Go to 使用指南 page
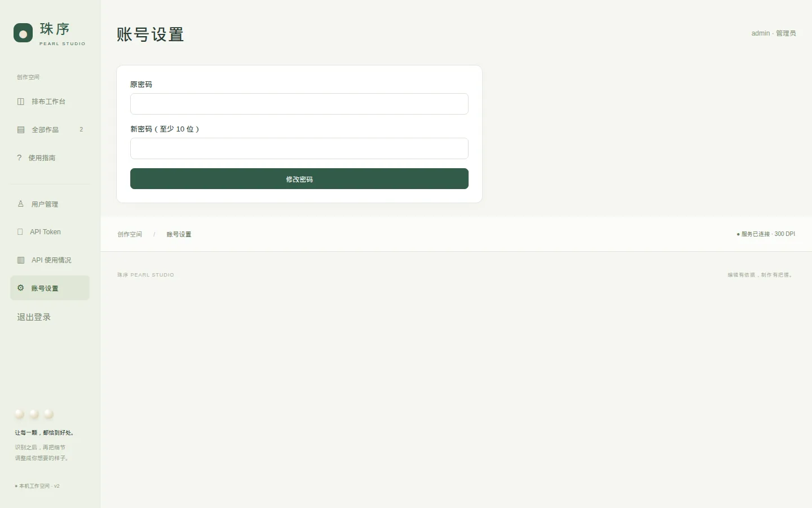812x508 pixels. [50, 158]
